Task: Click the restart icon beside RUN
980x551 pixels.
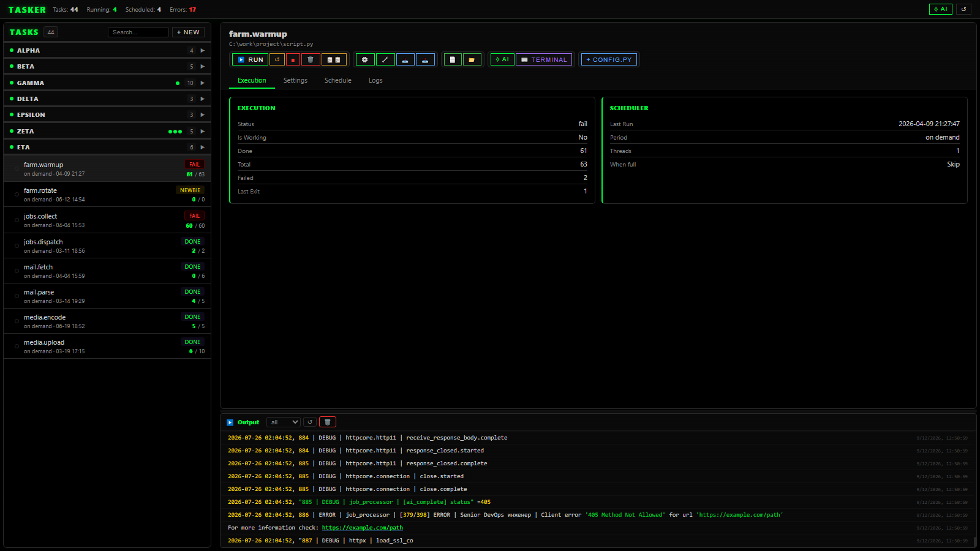Action: pos(277,59)
